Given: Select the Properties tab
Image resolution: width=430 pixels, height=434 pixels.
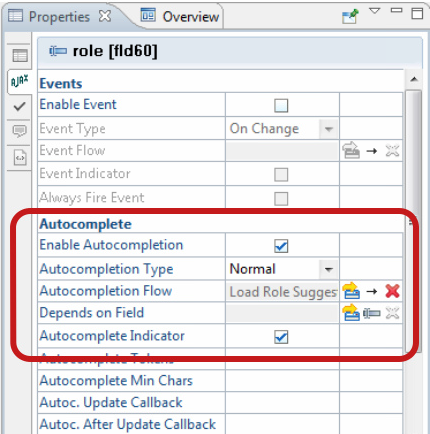Looking at the screenshot, I should [x=59, y=16].
